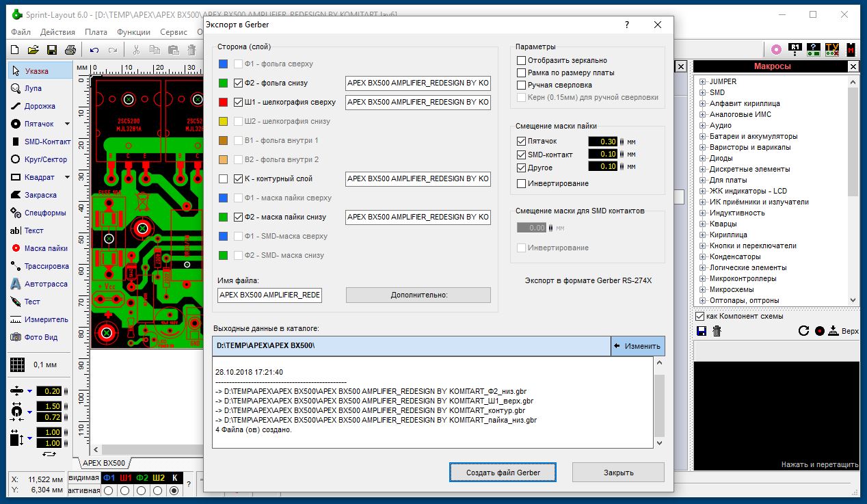This screenshot has height=504, width=867.
Task: Click the macro delete trash icon
Action: 717,331
